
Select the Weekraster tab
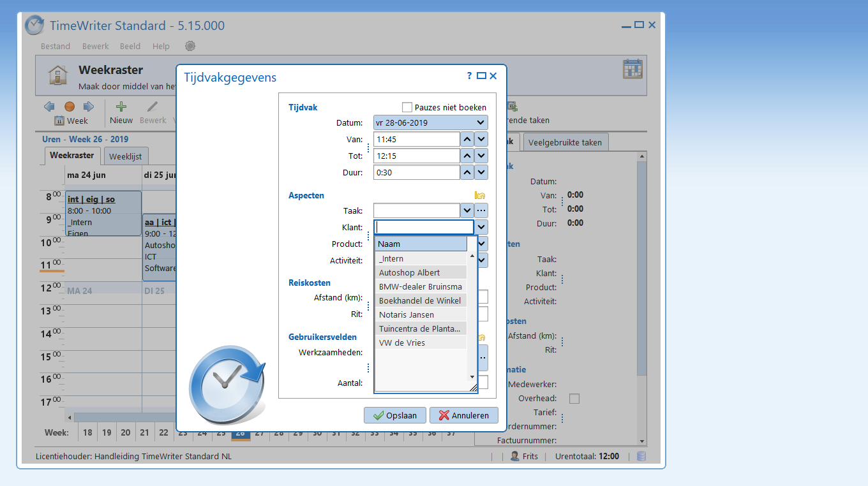click(72, 155)
